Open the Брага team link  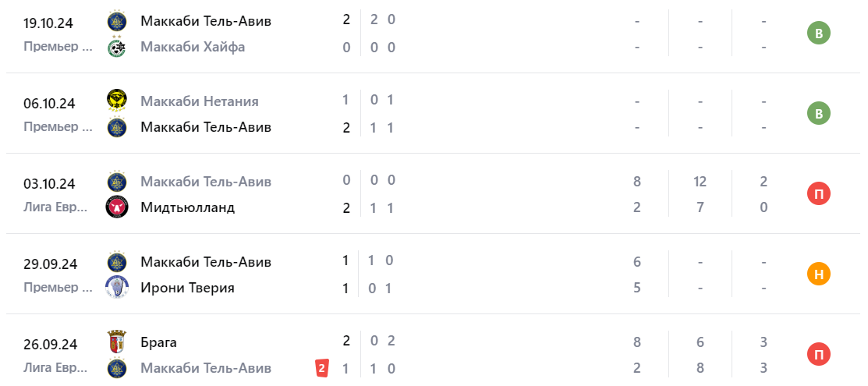(x=159, y=342)
